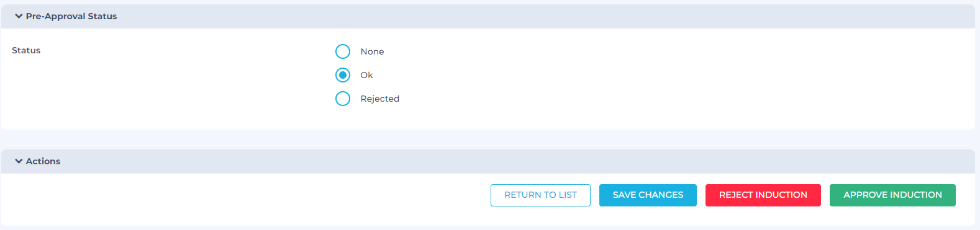Save changes with the blue button
980x230 pixels.
(x=648, y=195)
